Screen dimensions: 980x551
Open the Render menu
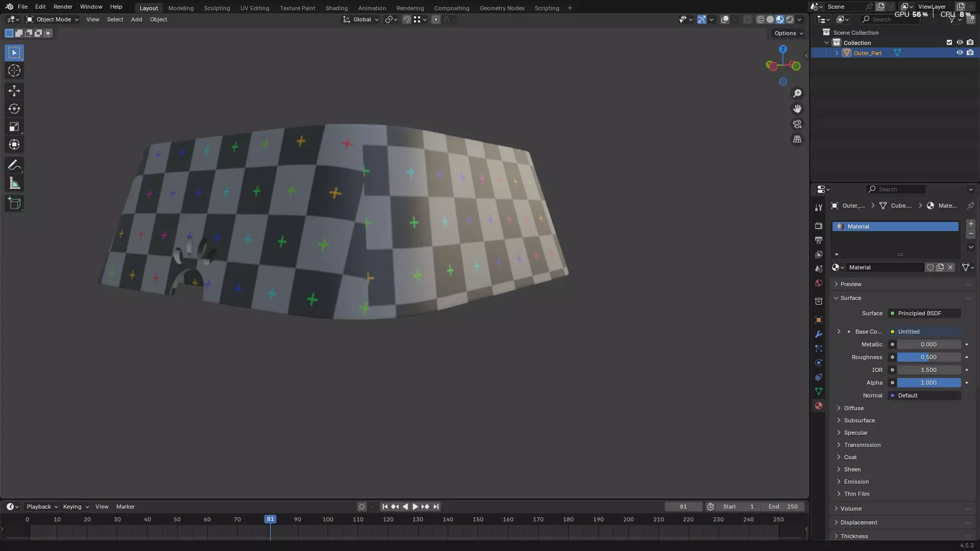63,7
